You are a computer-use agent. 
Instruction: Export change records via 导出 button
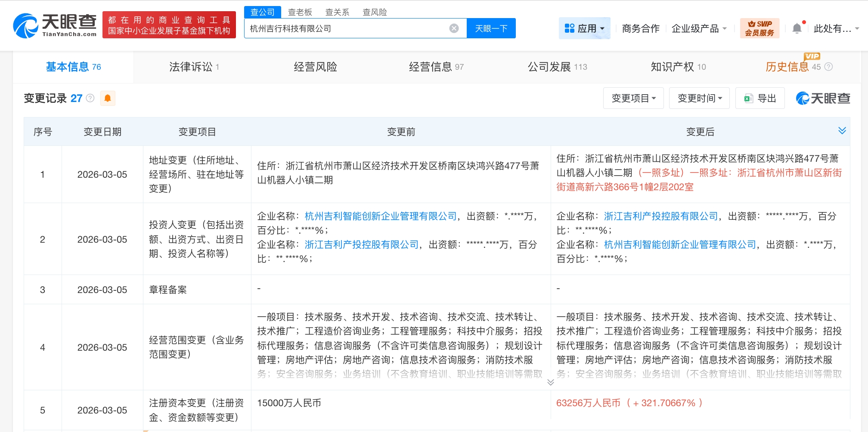point(760,98)
